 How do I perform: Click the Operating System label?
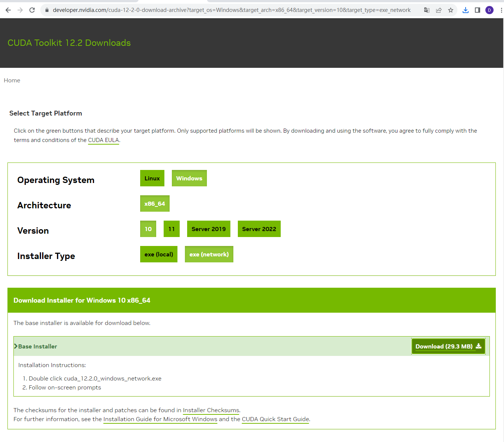pos(56,180)
